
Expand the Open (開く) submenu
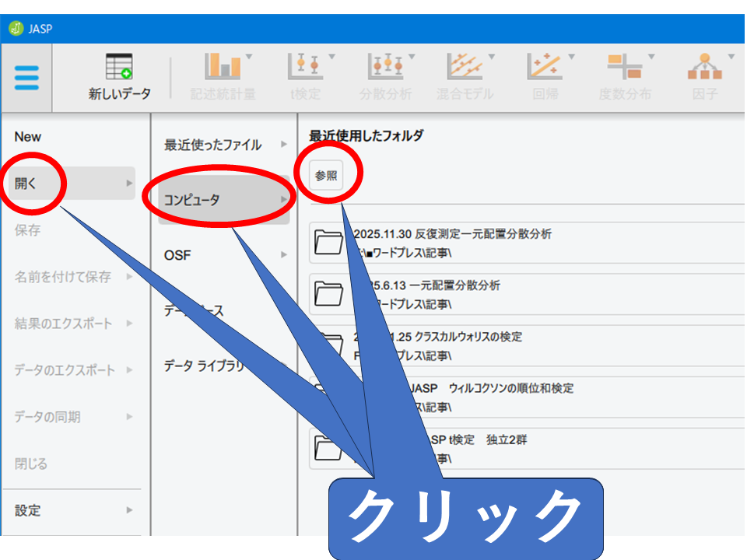(70, 184)
